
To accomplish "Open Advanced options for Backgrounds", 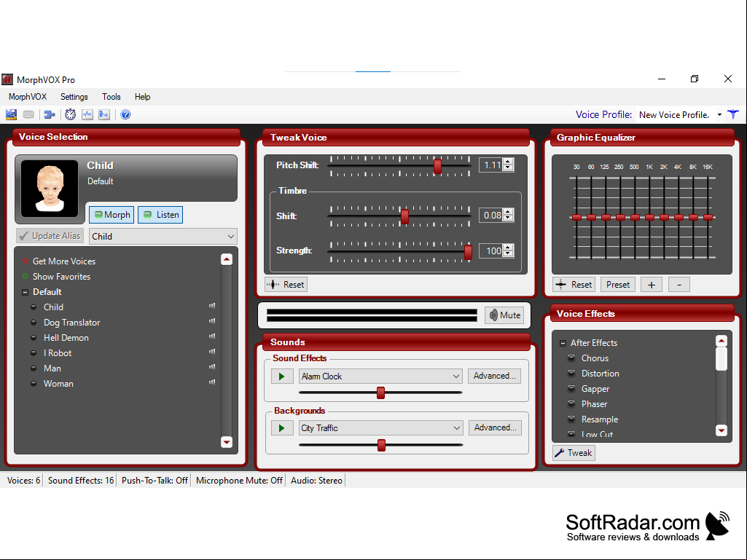I will (495, 427).
